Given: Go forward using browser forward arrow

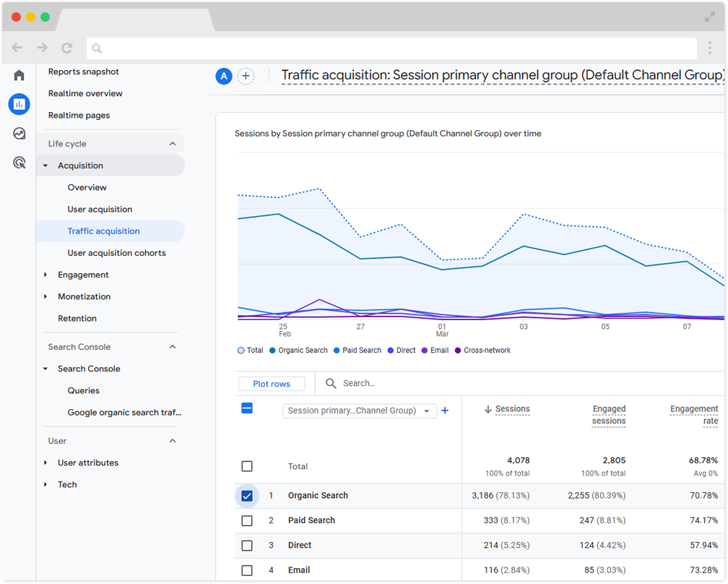Looking at the screenshot, I should click(x=42, y=48).
